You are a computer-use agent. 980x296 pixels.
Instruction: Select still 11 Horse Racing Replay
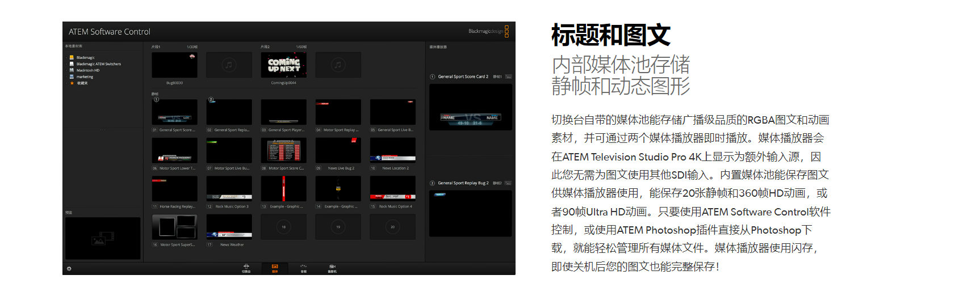174,189
